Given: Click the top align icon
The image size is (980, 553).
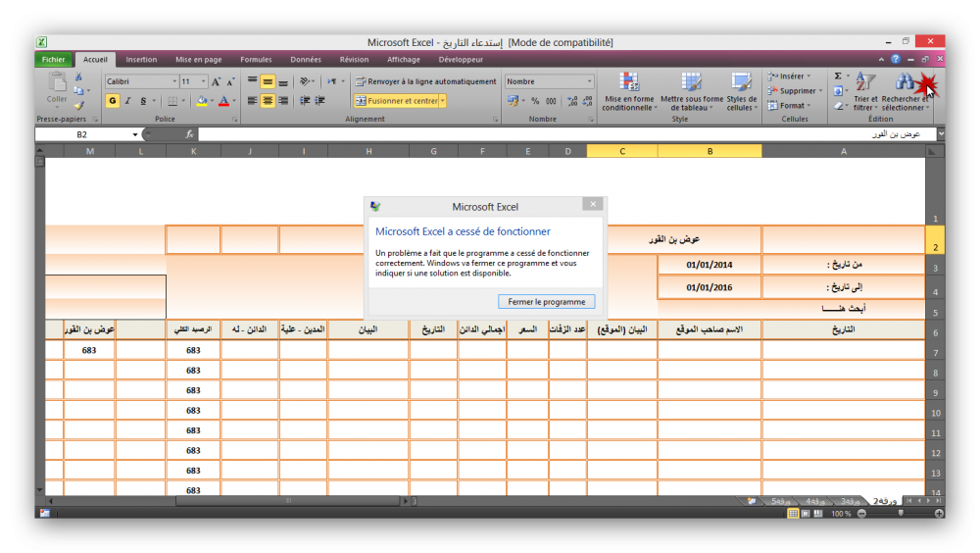Looking at the screenshot, I should 253,81.
